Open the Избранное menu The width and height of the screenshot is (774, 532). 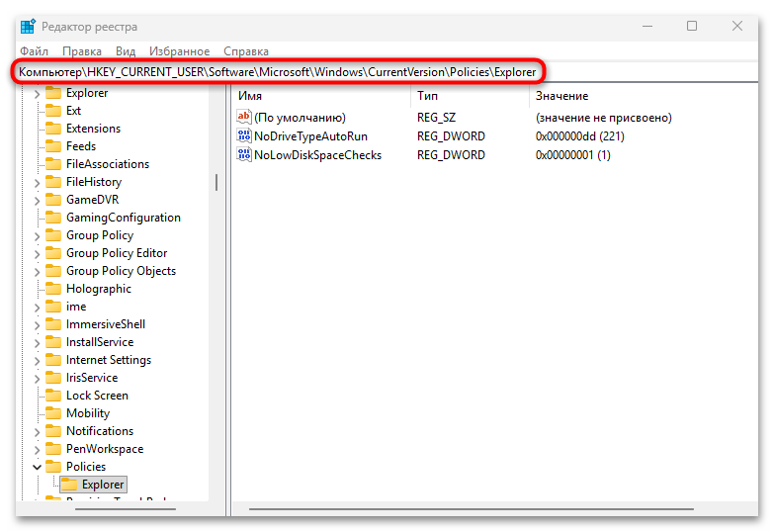coord(179,51)
